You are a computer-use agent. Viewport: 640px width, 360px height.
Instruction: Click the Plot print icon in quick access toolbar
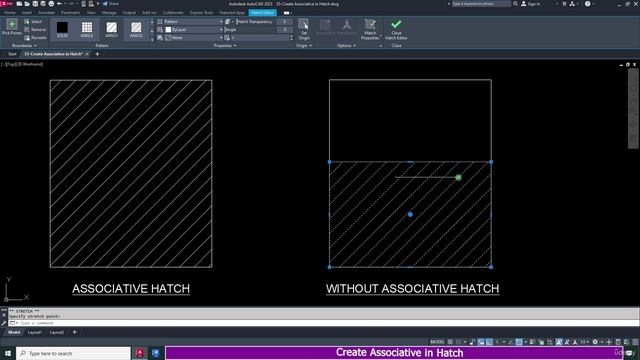coord(51,4)
